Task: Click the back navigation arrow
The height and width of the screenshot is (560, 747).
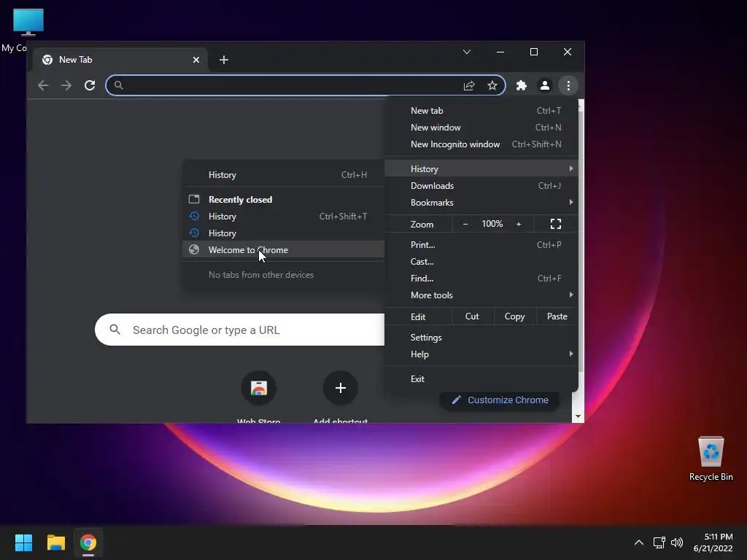Action: [x=43, y=85]
